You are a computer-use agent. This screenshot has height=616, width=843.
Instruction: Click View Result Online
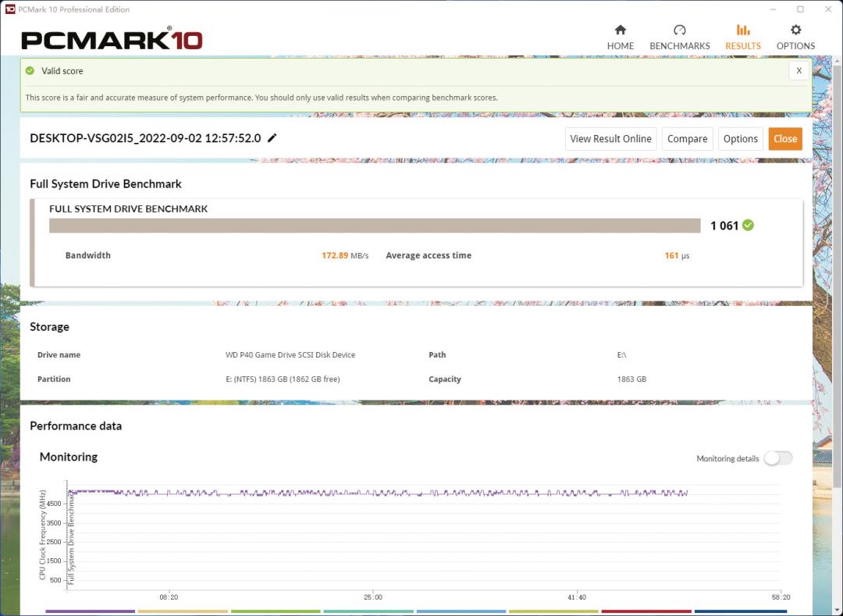pos(610,138)
